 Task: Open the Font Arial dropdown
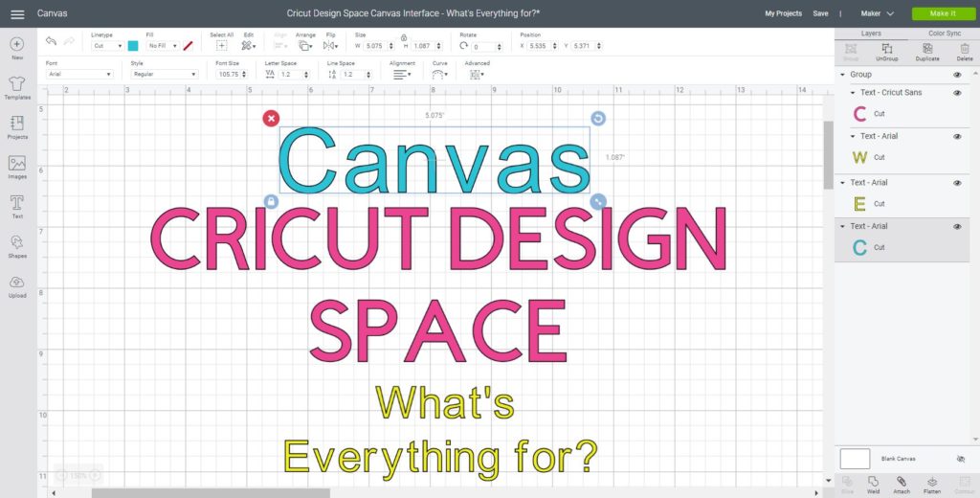(x=79, y=74)
